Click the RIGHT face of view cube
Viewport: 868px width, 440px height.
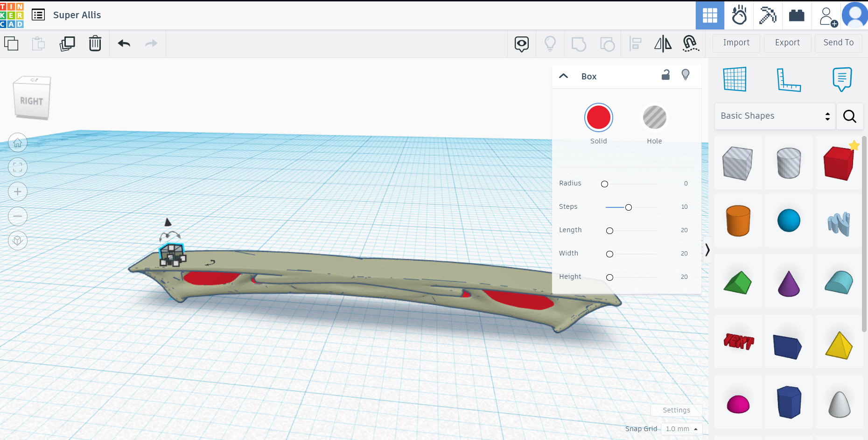pos(31,101)
